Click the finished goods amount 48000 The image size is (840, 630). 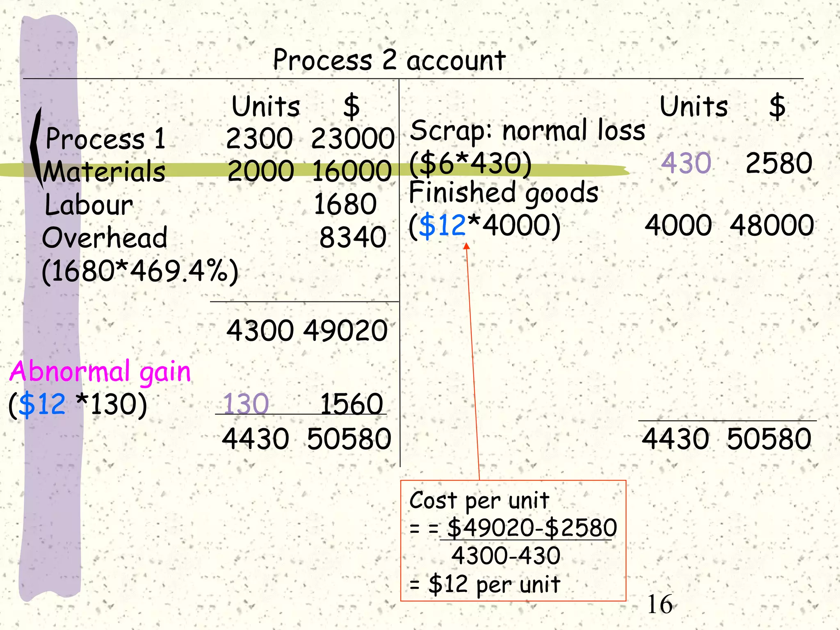(772, 225)
